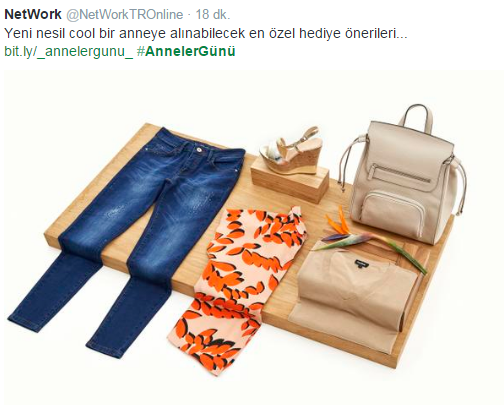Open the NetWork profile name
This screenshot has width=504, height=405.
(x=33, y=14)
